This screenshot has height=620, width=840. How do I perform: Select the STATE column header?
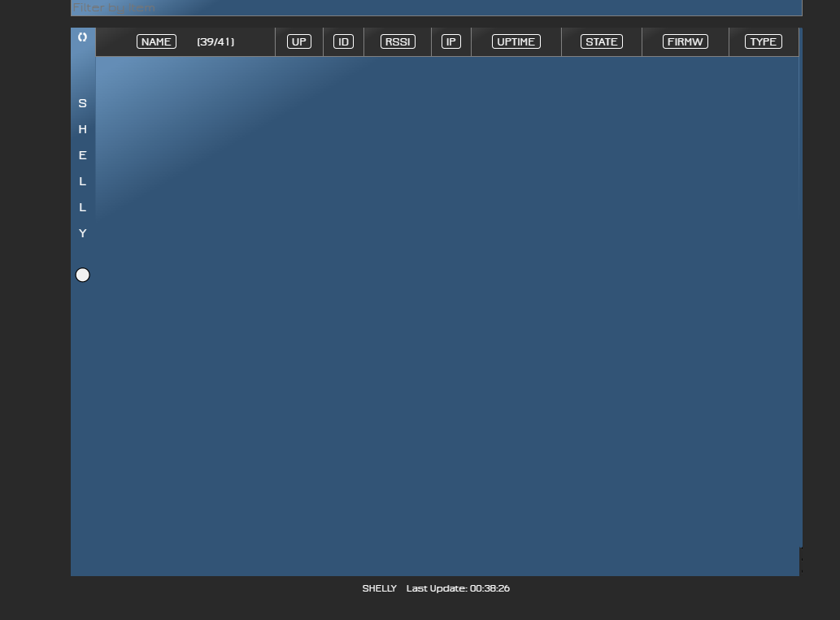tap(602, 41)
